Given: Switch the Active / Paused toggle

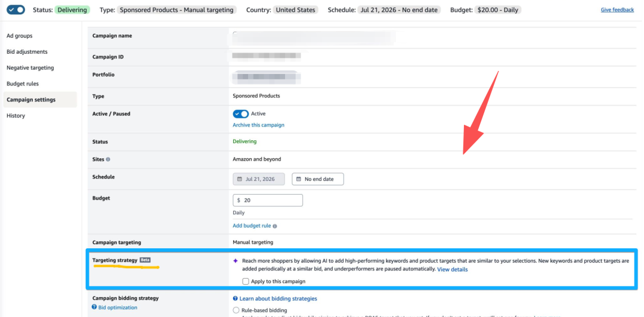Looking at the screenshot, I should click(241, 114).
